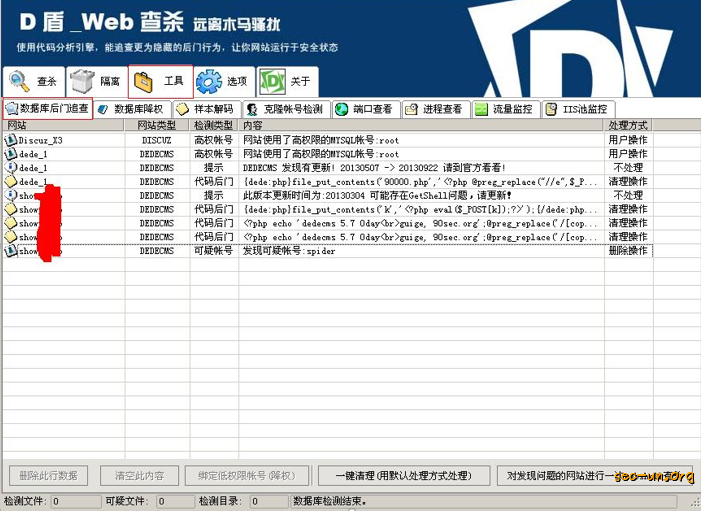The image size is (701, 511).
Task: Select the DEDECMS 发现有更新 message
Action: click(x=374, y=168)
